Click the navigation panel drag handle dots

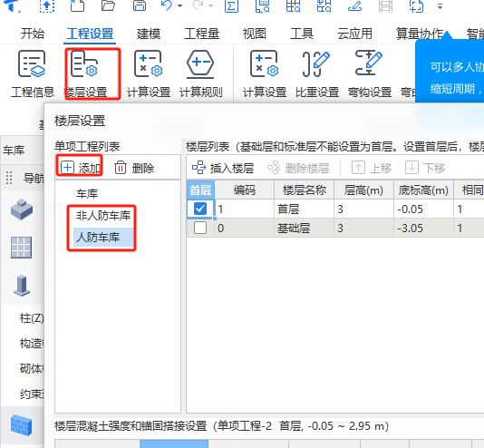tap(9, 178)
